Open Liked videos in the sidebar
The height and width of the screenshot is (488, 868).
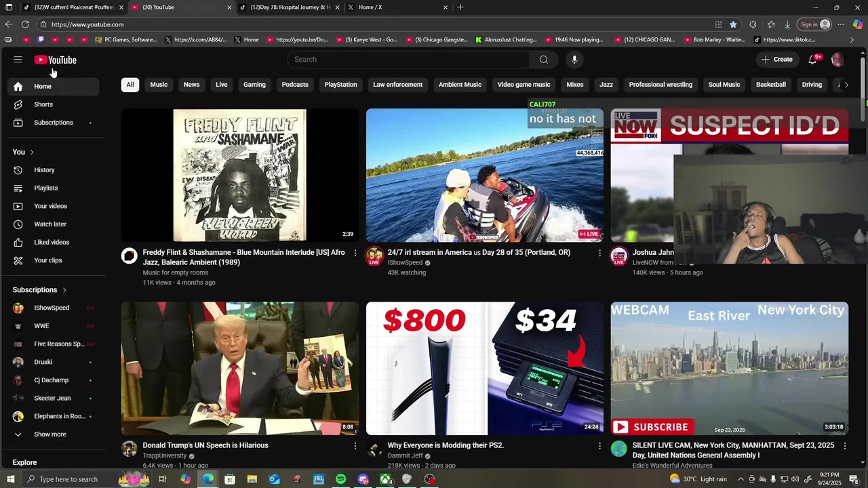[x=54, y=242]
